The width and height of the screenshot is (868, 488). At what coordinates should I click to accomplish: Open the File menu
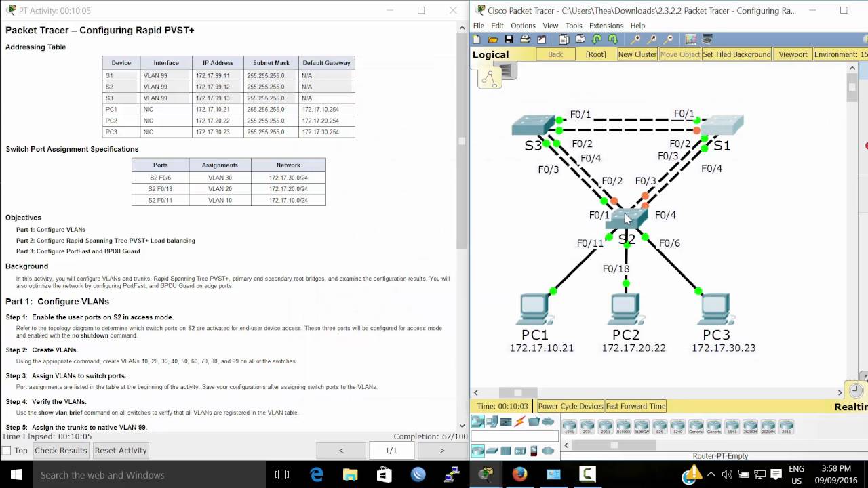(479, 26)
